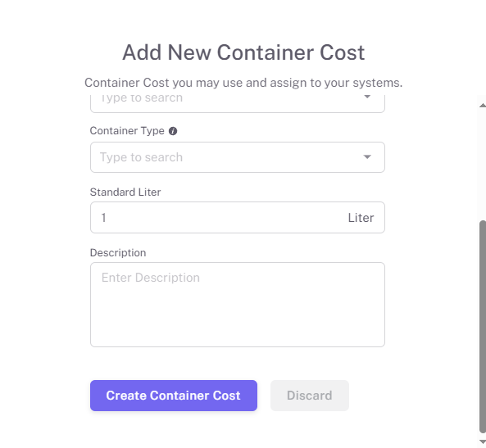
Task: Click the cut-off top Type to search field
Action: click(238, 103)
